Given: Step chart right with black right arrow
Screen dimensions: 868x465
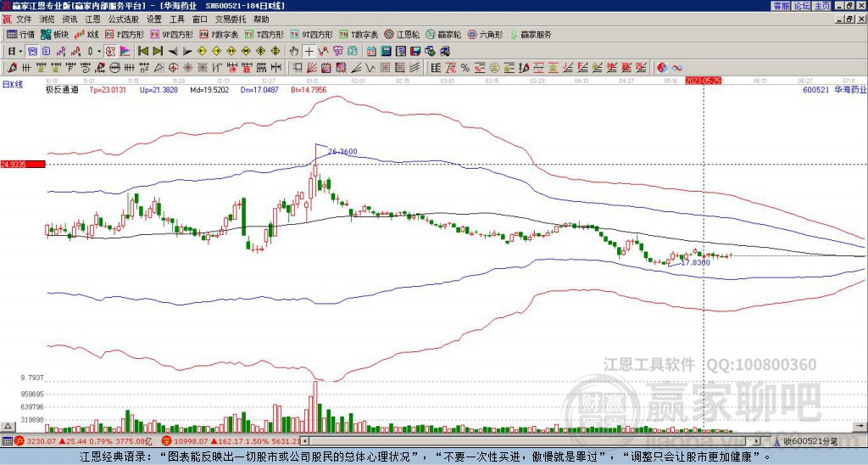Looking at the screenshot, I should 187,52.
